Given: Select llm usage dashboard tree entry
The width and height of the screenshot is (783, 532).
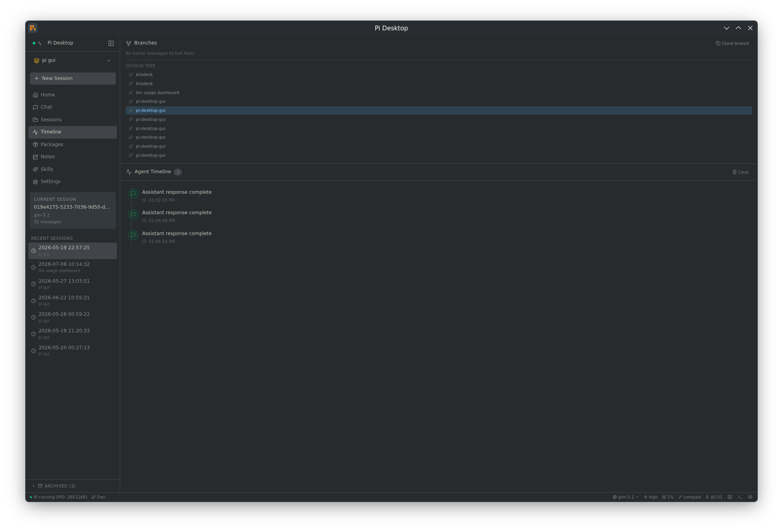Looking at the screenshot, I should [x=438, y=93].
